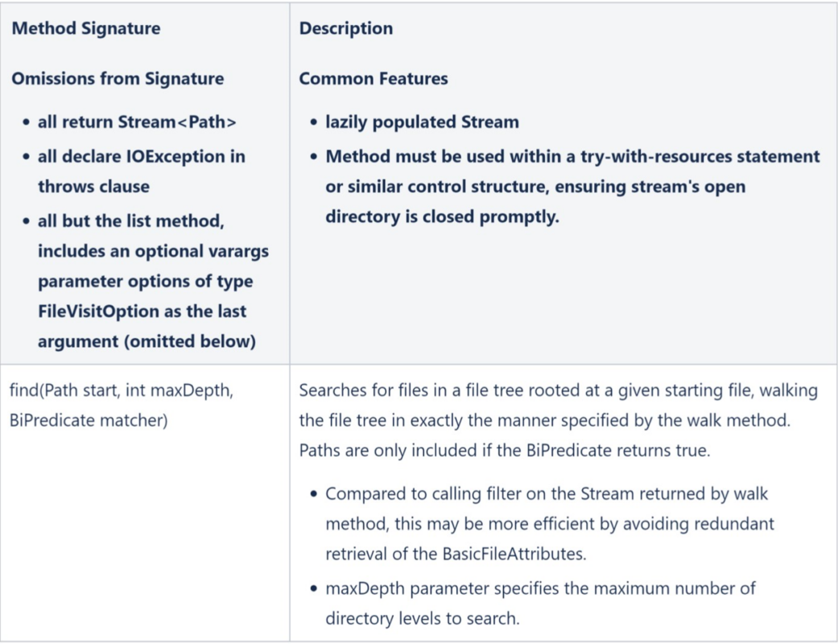Click the "directory is closed promptly." line
The height and width of the screenshot is (644, 838).
coord(442,217)
